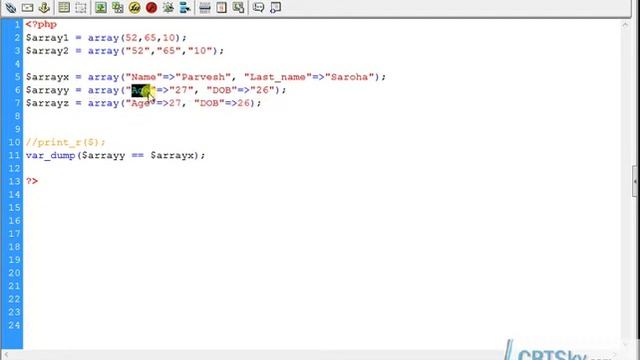
Task: Click the green Image insert icon
Action: pos(100,7)
